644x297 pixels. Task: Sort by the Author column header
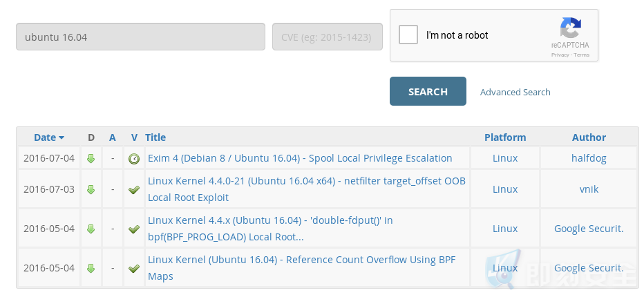[589, 137]
